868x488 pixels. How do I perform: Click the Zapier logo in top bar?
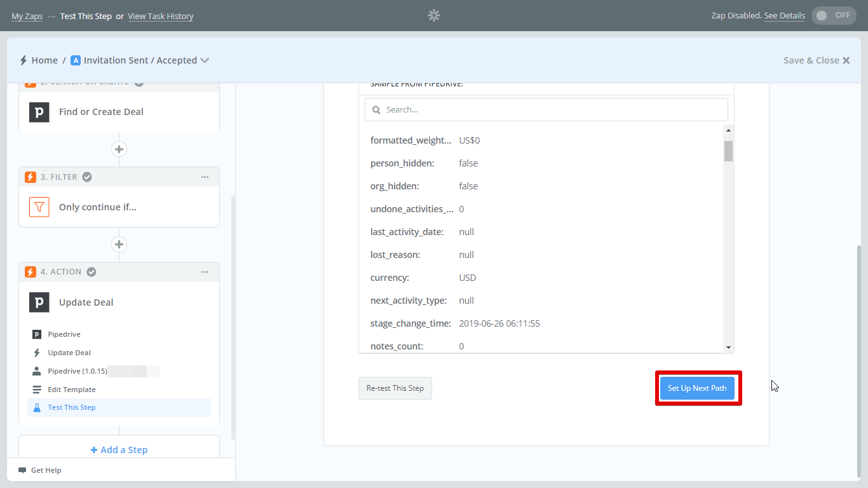coord(434,15)
